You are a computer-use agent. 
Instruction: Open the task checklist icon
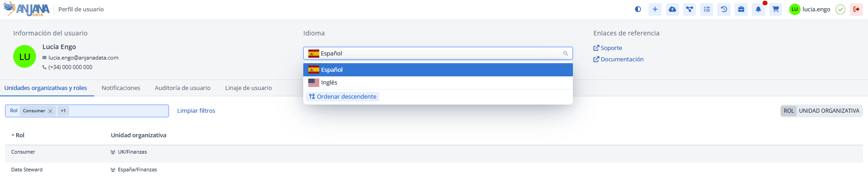(x=707, y=9)
